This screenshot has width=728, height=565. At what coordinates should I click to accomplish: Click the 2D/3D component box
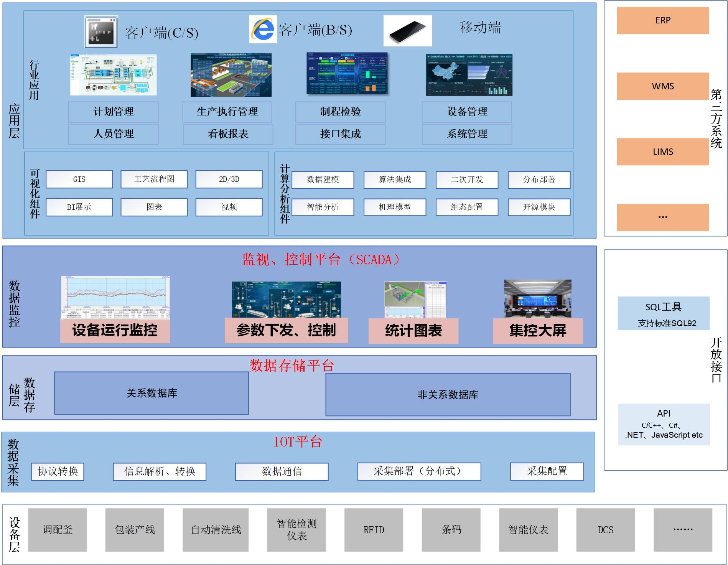[229, 179]
